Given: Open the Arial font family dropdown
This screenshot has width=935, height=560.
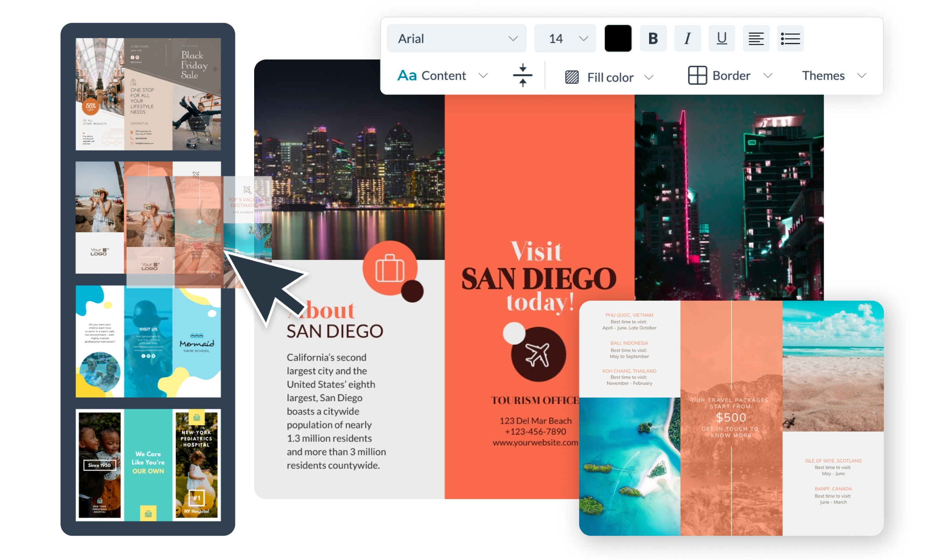Looking at the screenshot, I should [456, 38].
